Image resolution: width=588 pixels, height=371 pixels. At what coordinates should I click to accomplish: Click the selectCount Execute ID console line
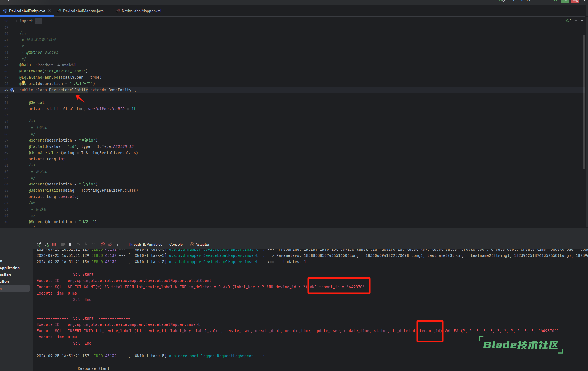[x=124, y=281]
